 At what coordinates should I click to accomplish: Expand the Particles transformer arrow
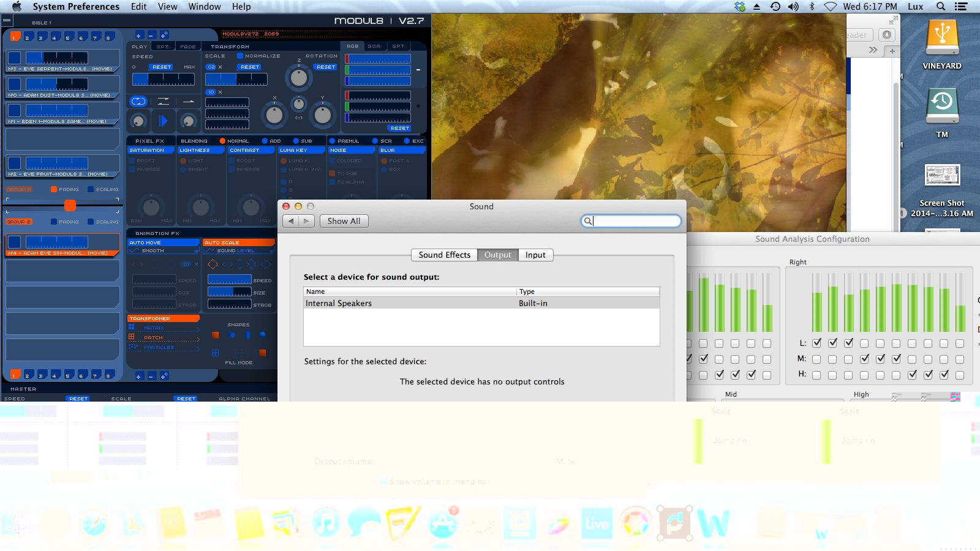coord(198,348)
